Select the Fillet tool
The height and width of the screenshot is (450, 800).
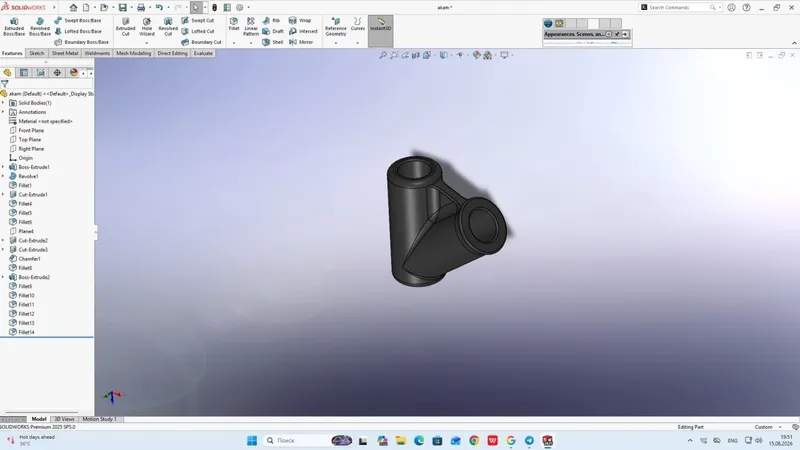tap(234, 24)
